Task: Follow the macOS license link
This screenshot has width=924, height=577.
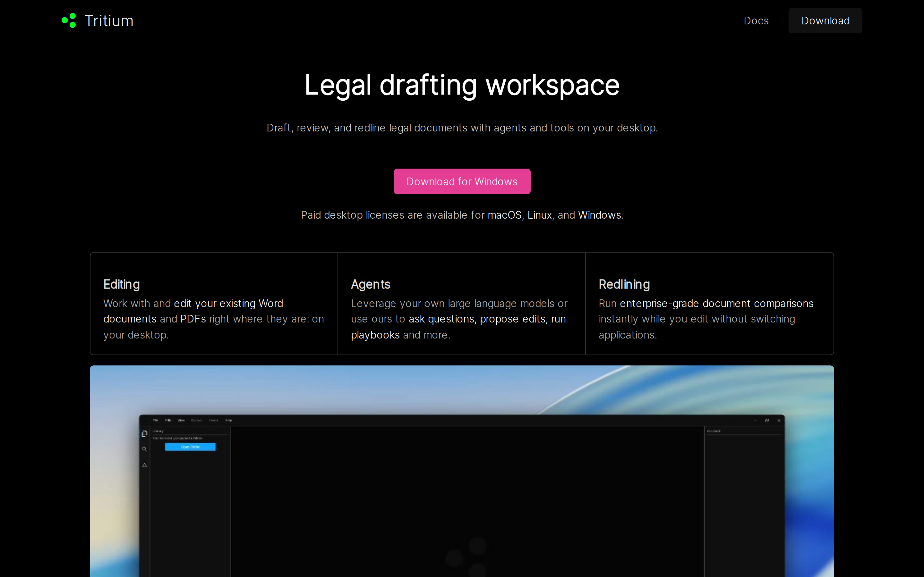Action: tap(504, 215)
